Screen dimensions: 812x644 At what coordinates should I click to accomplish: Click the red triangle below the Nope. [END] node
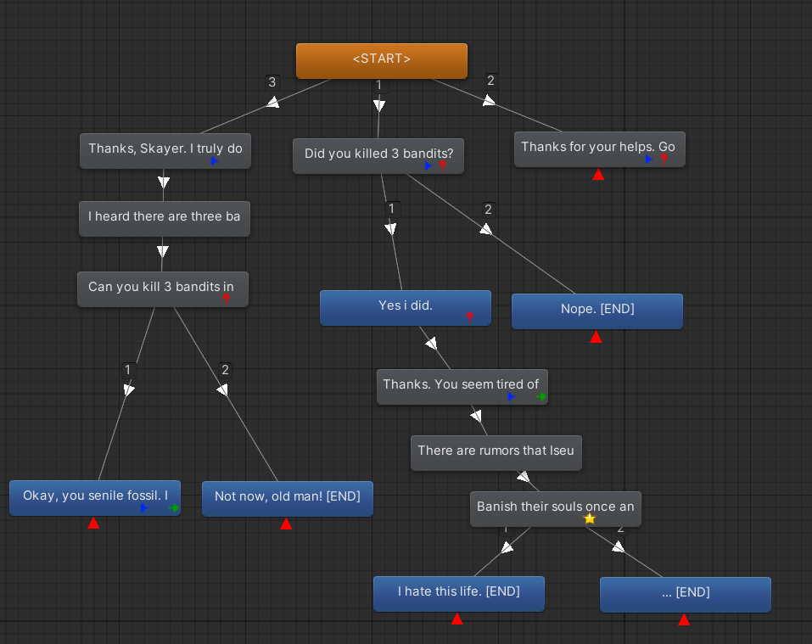(x=596, y=338)
